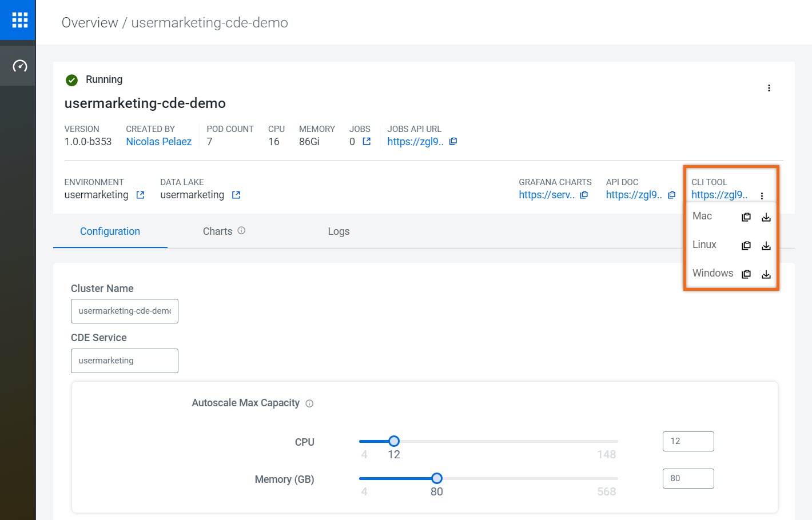The width and height of the screenshot is (812, 520).
Task: Click the dashboard gauge sidebar icon
Action: (19, 66)
